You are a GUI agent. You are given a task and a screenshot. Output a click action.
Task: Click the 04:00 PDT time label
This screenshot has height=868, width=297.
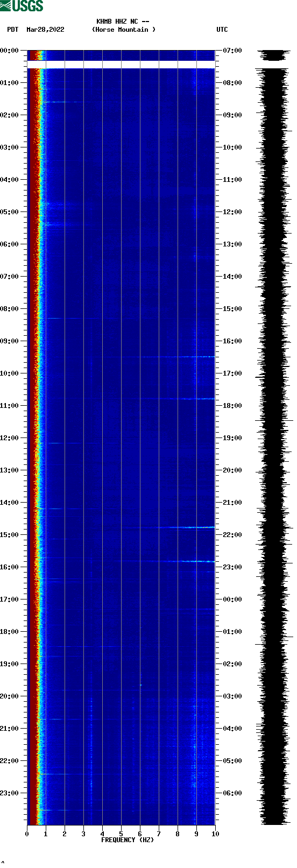(x=10, y=180)
